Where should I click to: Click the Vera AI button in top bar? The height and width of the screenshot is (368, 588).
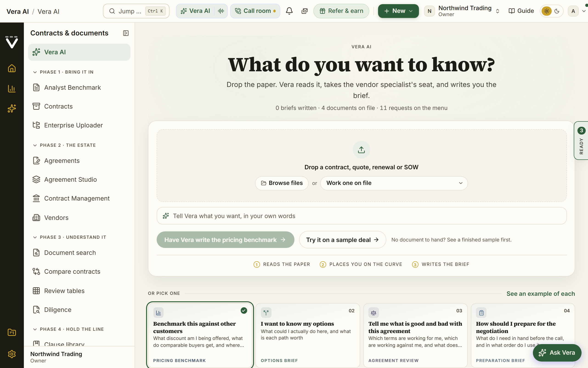pos(195,11)
